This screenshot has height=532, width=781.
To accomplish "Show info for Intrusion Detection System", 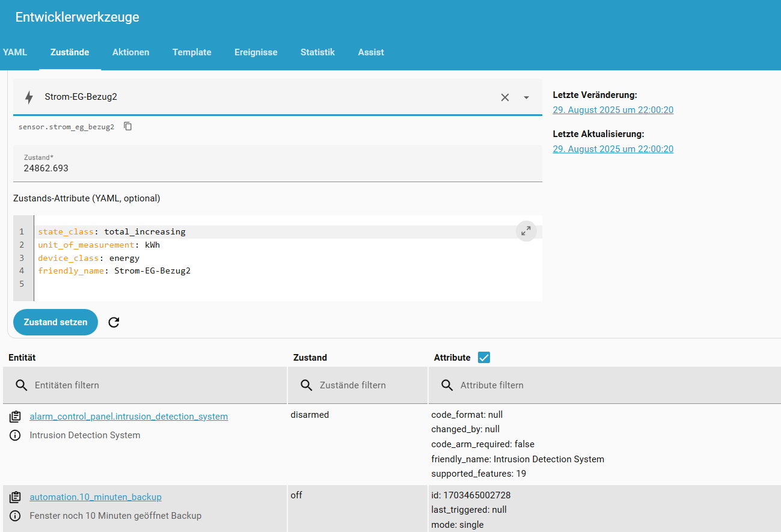I will (x=16, y=435).
